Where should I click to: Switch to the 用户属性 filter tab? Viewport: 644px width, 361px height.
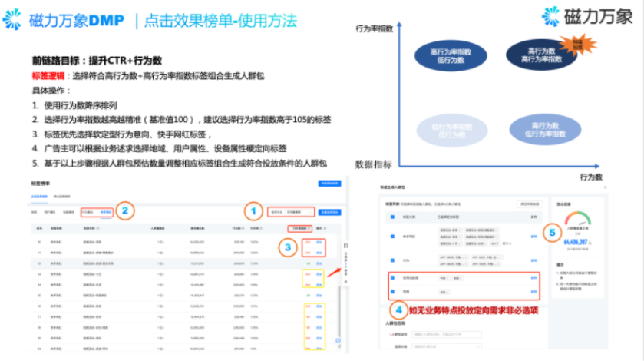(50, 212)
